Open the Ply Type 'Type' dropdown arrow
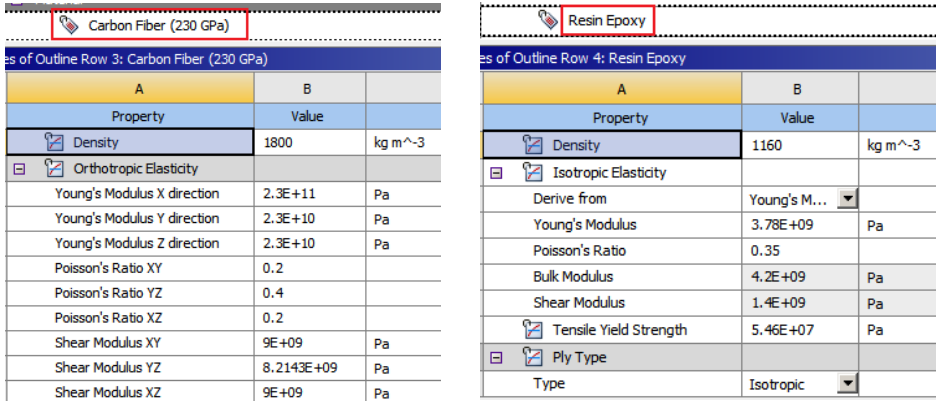The height and width of the screenshot is (405, 942). point(847,383)
